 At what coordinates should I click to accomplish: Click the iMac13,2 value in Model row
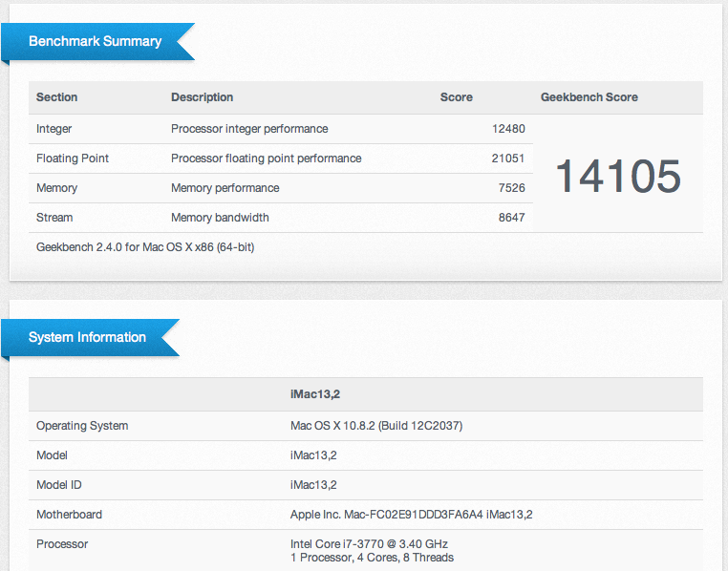coord(313,455)
